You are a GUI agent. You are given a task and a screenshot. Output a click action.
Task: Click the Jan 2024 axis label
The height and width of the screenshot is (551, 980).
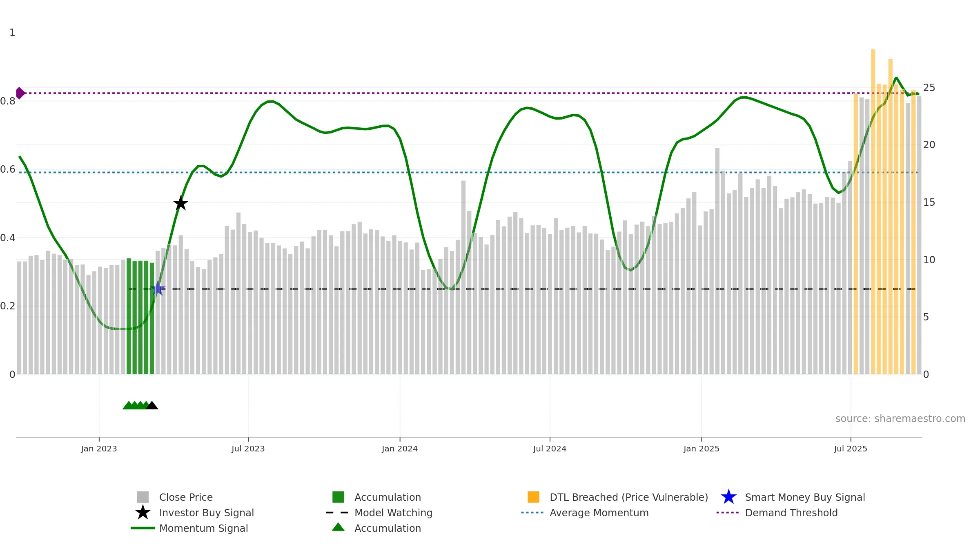400,449
